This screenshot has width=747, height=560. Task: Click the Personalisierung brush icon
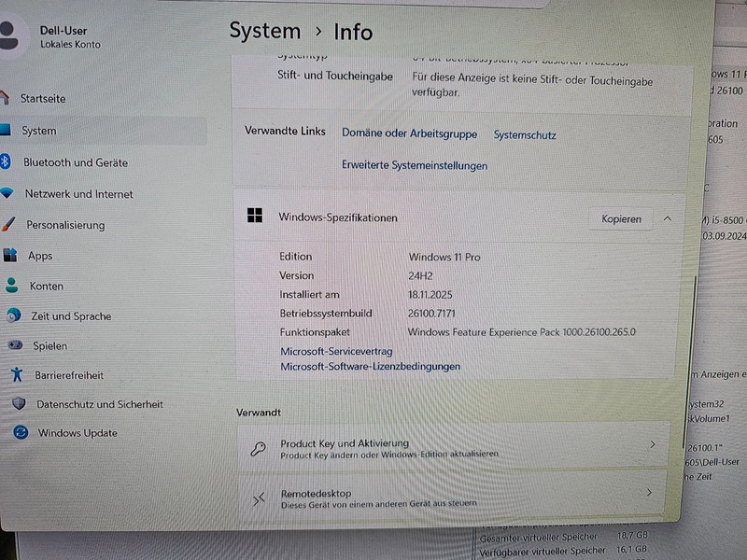8,224
